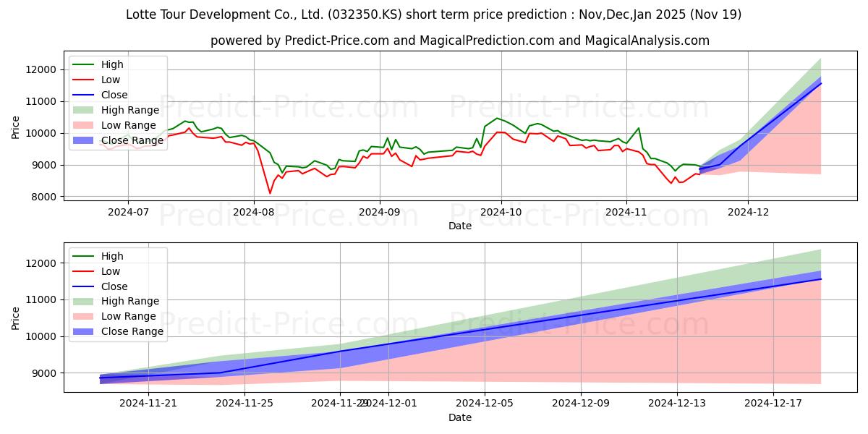Click the 2024-07 date tick label
The width and height of the screenshot is (868, 434).
click(x=128, y=211)
